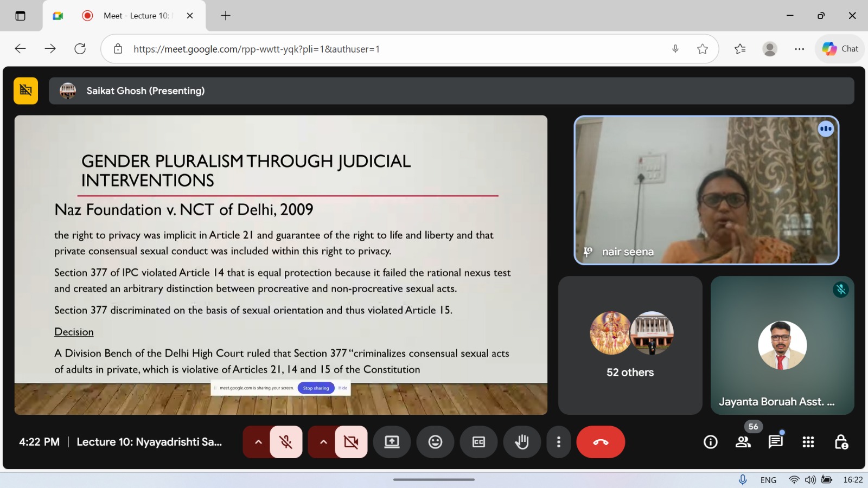Image resolution: width=868 pixels, height=488 pixels.
Task: Open the host controls lock icon
Action: (841, 442)
